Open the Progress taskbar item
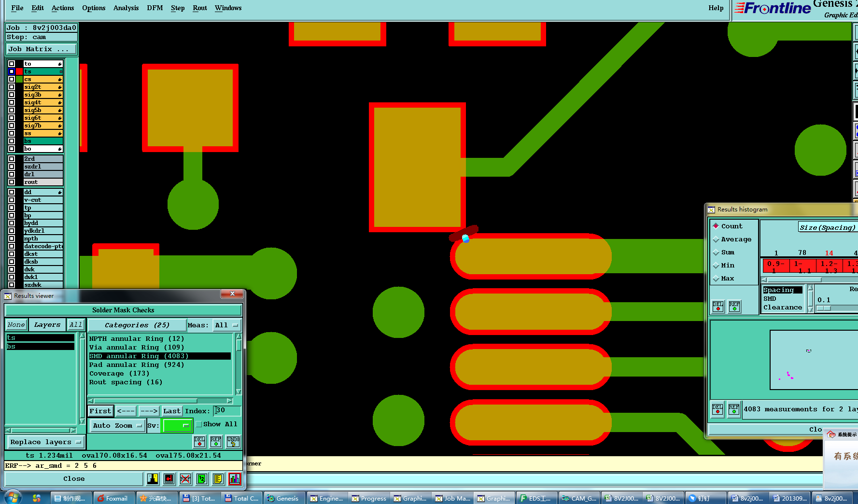 pyautogui.click(x=369, y=498)
